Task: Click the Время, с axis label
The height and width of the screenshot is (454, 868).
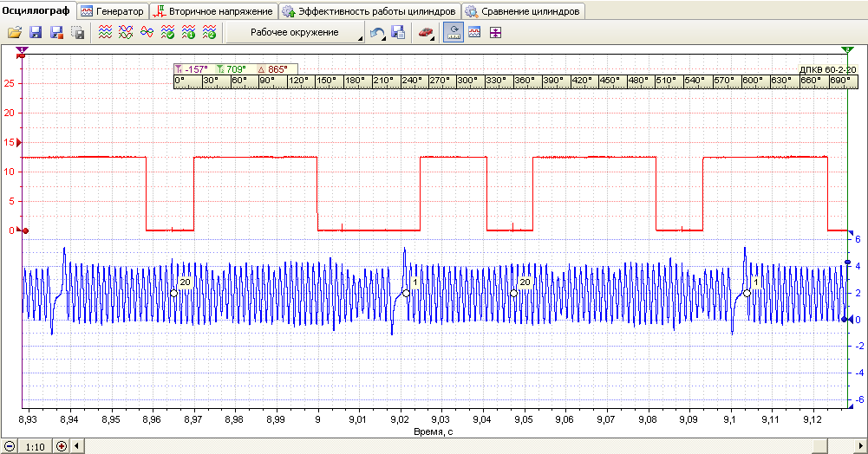Action: [x=434, y=431]
